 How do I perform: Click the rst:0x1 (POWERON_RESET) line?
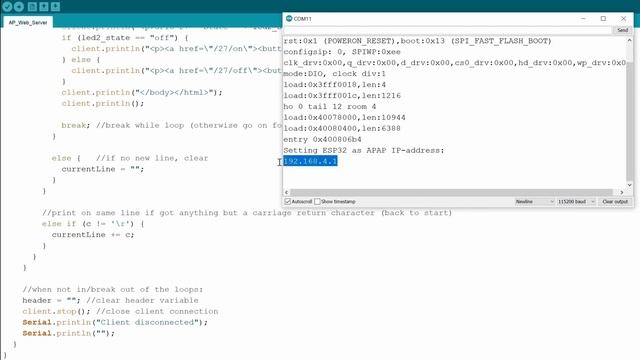click(x=417, y=41)
